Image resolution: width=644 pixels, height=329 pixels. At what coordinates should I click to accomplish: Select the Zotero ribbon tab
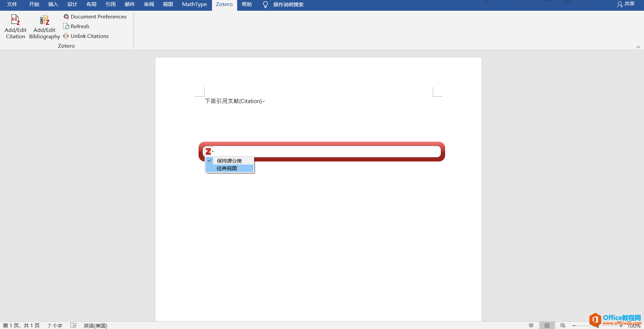click(x=224, y=4)
